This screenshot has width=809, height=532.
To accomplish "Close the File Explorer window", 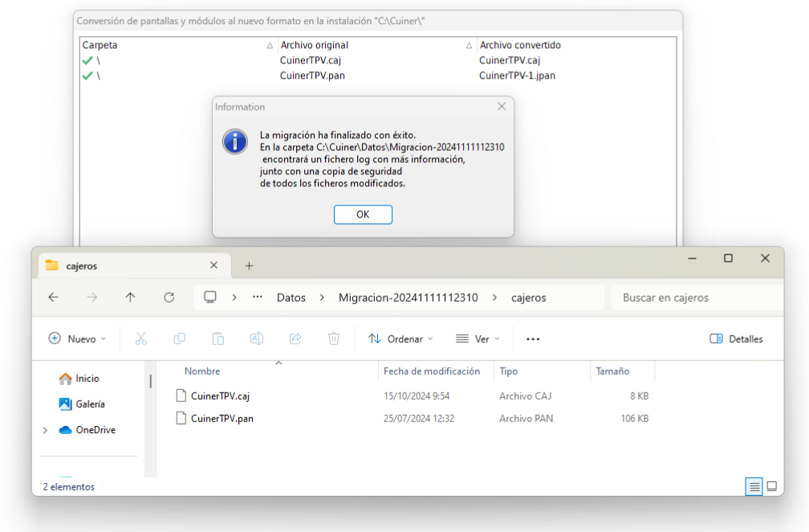I will [765, 258].
